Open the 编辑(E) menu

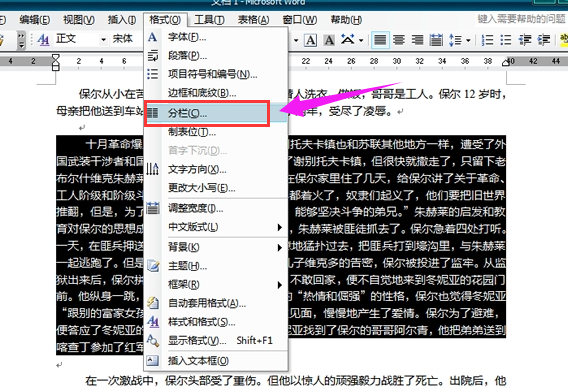click(x=34, y=20)
